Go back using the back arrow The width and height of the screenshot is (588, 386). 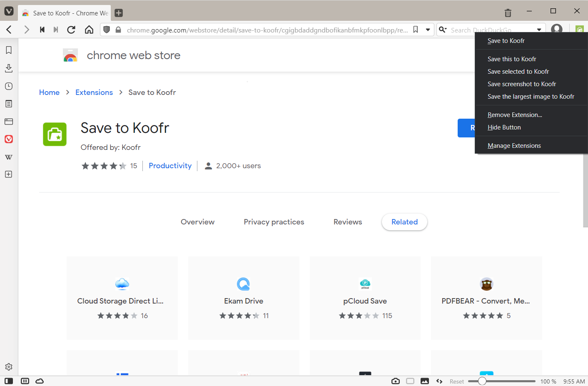pyautogui.click(x=9, y=30)
